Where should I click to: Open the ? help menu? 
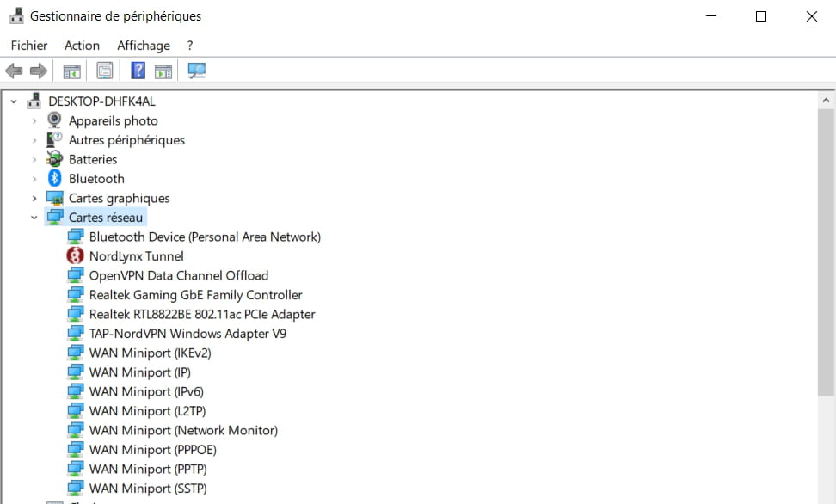click(x=190, y=46)
